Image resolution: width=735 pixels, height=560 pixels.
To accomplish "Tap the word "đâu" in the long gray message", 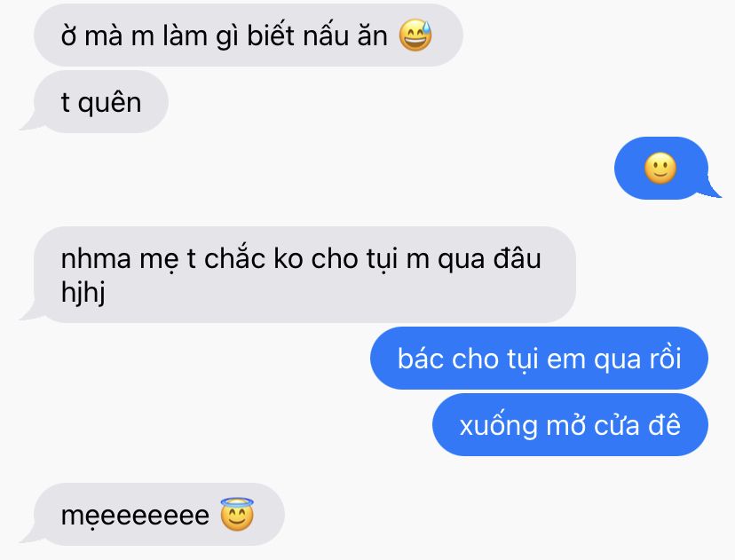I will tap(517, 258).
